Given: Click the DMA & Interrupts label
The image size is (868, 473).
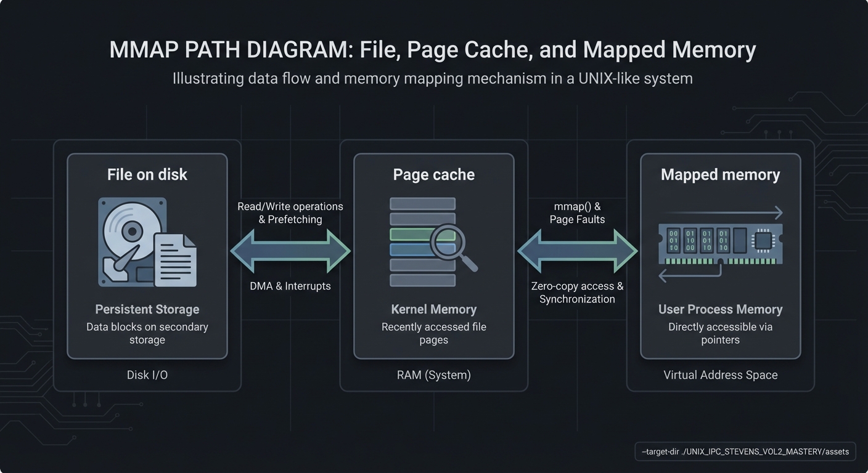Looking at the screenshot, I should click(290, 286).
